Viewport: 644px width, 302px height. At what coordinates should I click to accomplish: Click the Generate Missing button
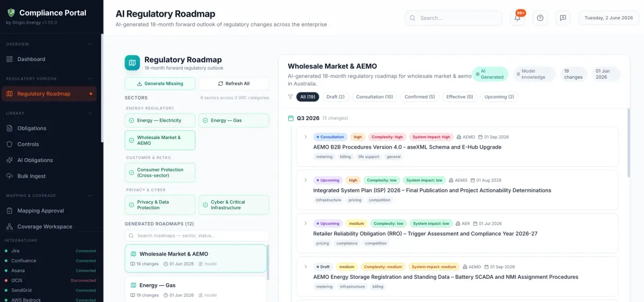coord(160,84)
